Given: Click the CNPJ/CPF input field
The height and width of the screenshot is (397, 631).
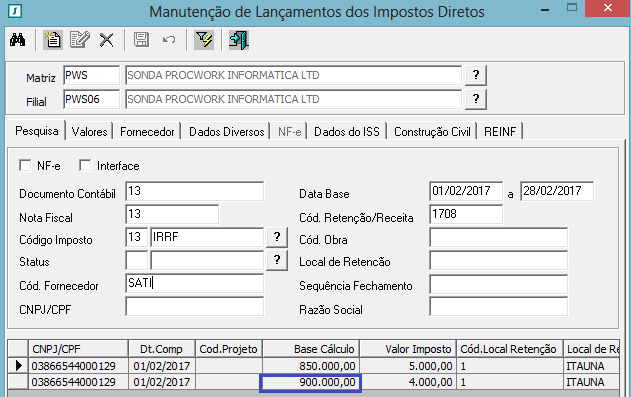Looking at the screenshot, I should click(x=195, y=306).
